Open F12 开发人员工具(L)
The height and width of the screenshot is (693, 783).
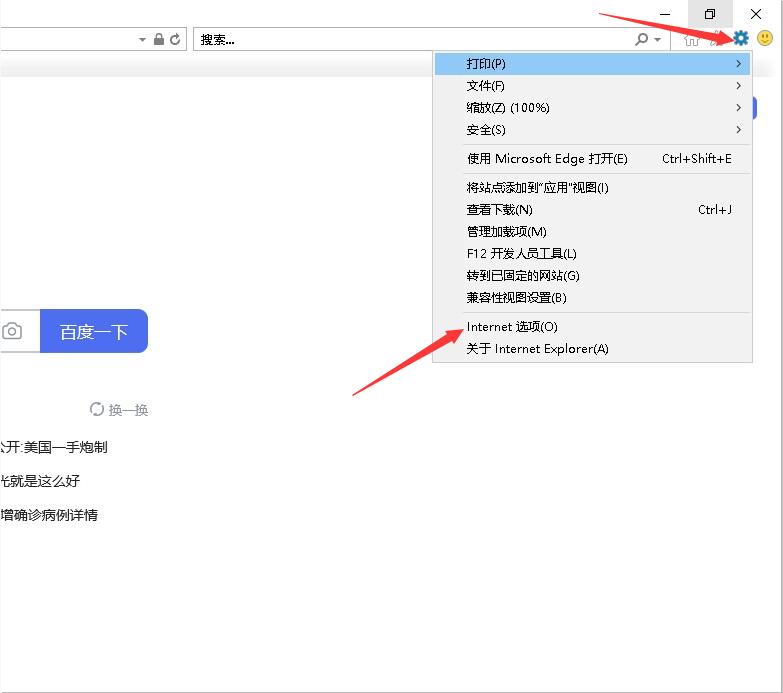592,254
